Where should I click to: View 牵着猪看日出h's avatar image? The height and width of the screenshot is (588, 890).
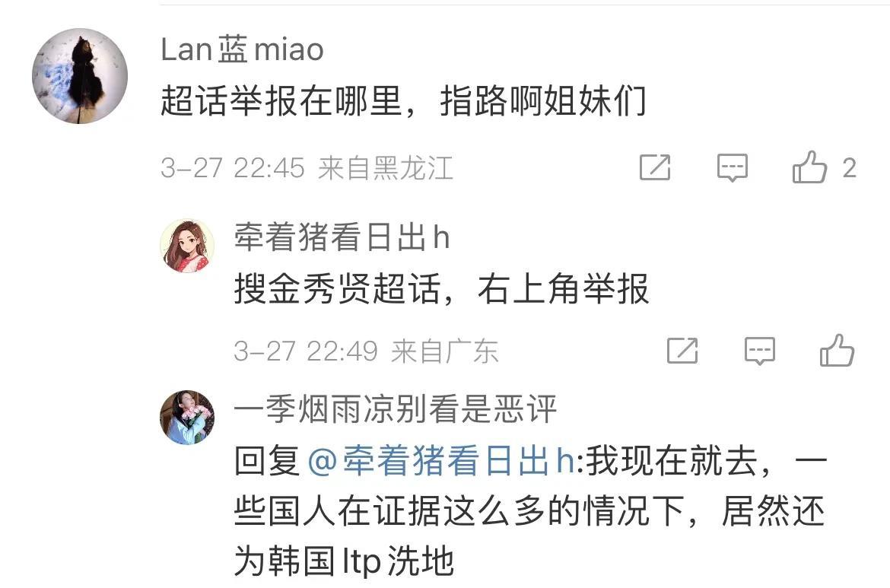(187, 246)
